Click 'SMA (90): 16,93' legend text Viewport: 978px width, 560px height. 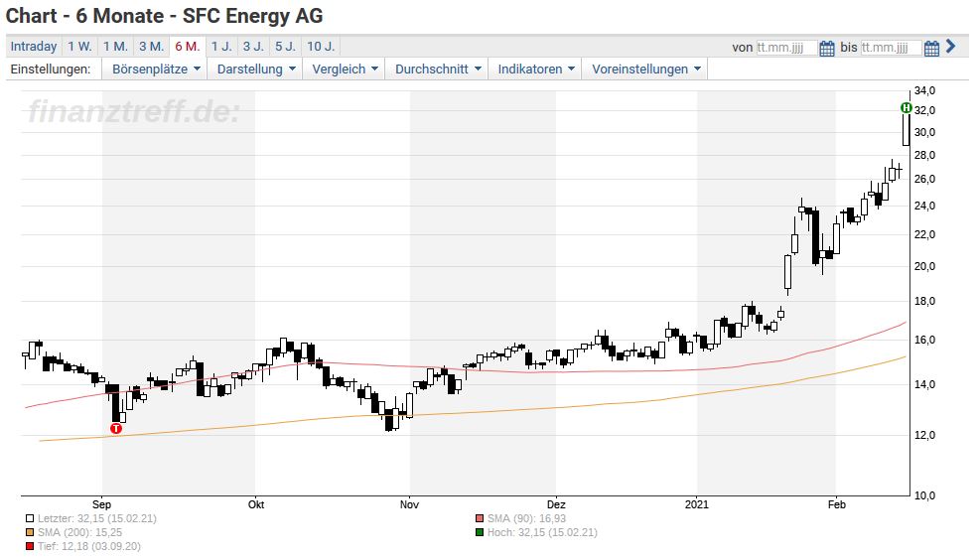526,519
